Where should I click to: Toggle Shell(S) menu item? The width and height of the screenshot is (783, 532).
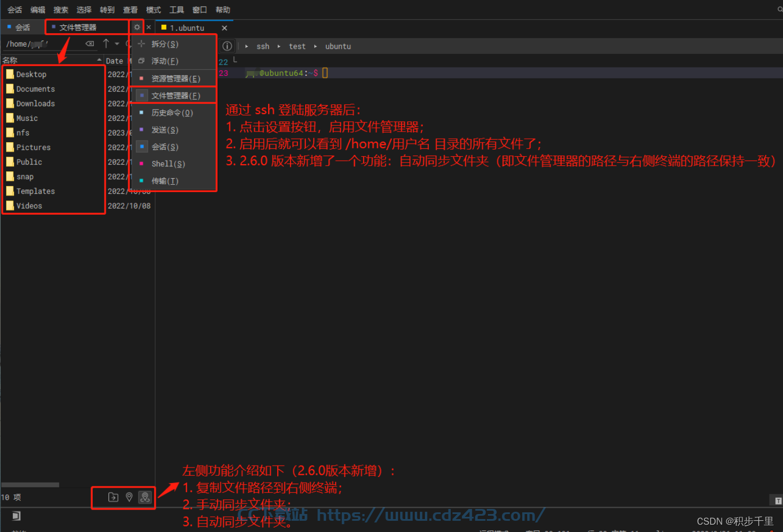tap(174, 163)
